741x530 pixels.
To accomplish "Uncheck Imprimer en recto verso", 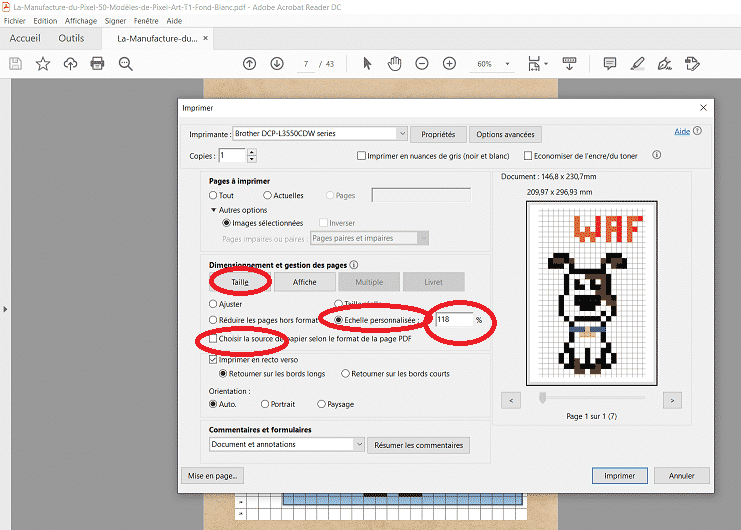I will (213, 359).
